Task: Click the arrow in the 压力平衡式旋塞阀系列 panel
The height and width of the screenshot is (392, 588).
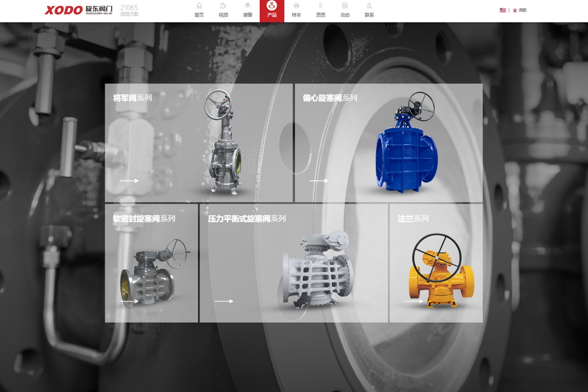Action: point(223,301)
